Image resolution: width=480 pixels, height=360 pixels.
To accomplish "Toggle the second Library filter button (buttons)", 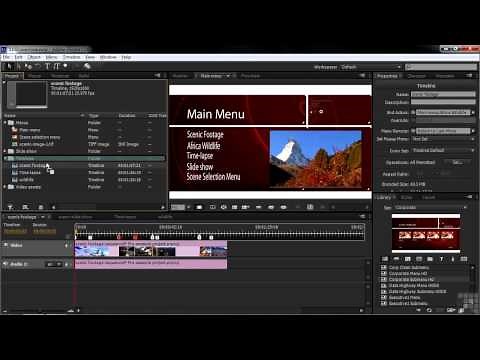I will [396, 259].
